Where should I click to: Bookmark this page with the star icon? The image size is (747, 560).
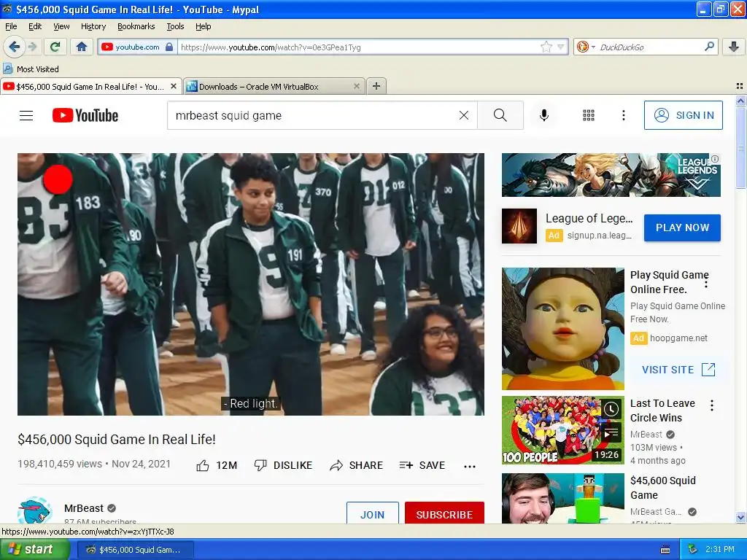(546, 47)
